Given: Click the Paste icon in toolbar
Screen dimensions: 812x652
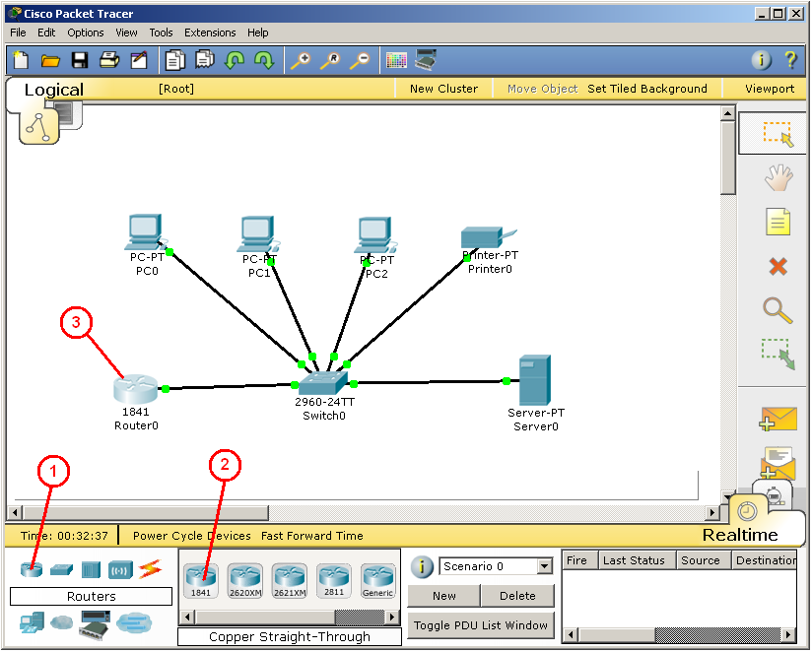Looking at the screenshot, I should click(205, 60).
